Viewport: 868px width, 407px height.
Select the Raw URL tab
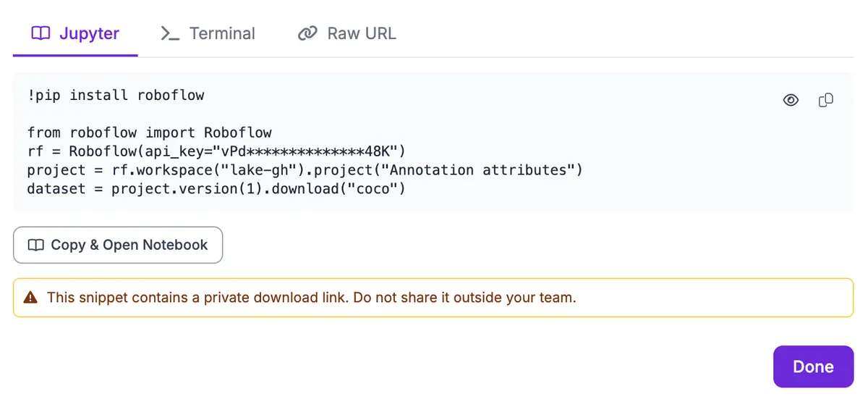click(x=347, y=33)
